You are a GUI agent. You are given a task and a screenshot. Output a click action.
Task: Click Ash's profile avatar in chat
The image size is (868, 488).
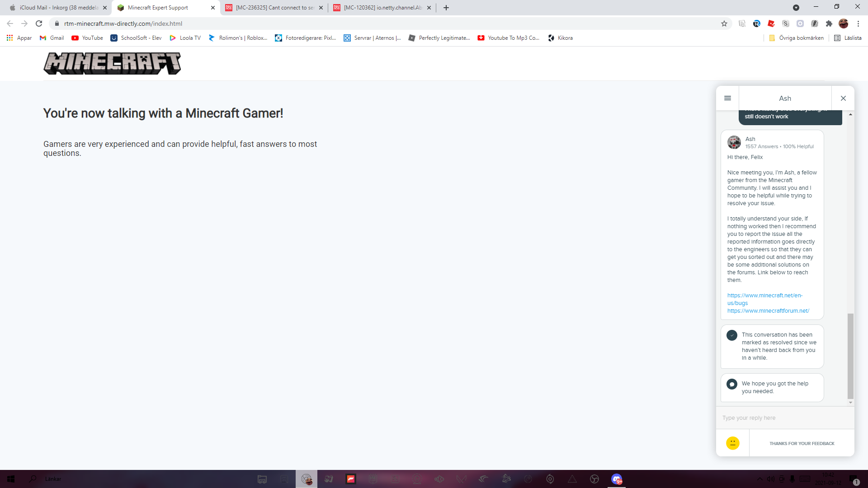[x=734, y=142]
